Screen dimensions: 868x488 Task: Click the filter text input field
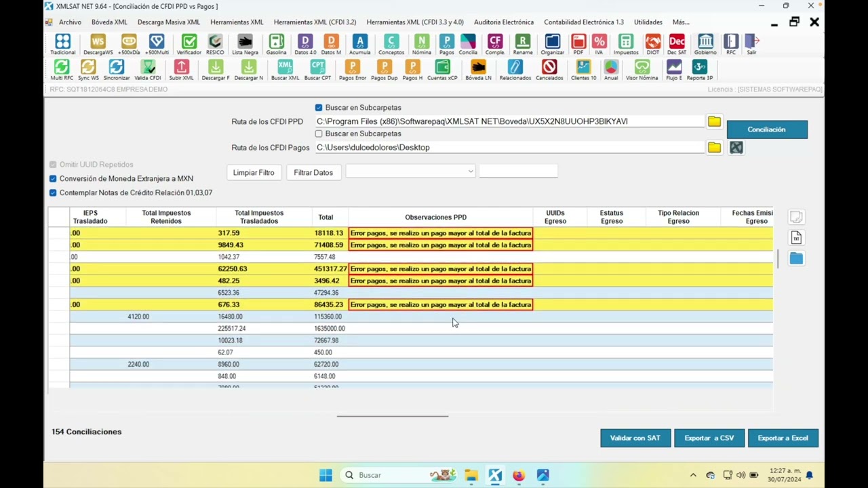(x=518, y=172)
